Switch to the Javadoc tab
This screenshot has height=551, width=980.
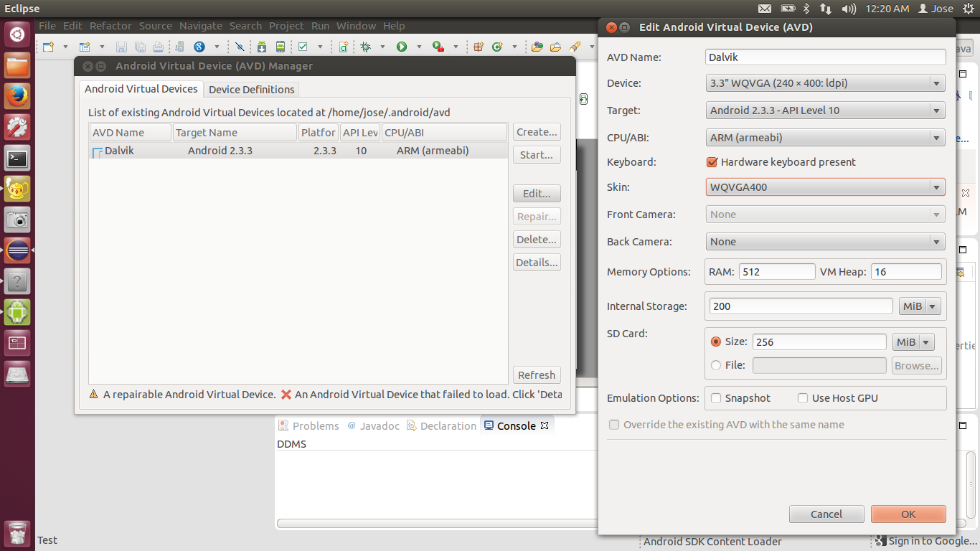[x=373, y=425]
